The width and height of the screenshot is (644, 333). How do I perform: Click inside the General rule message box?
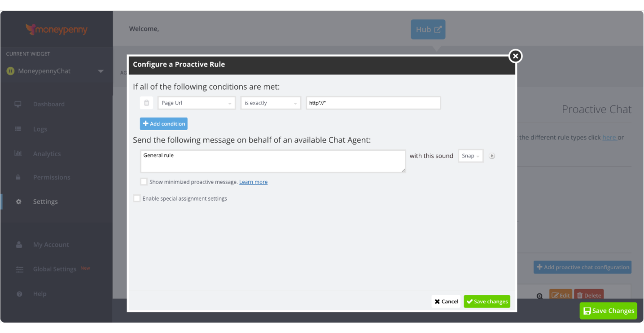coord(272,161)
